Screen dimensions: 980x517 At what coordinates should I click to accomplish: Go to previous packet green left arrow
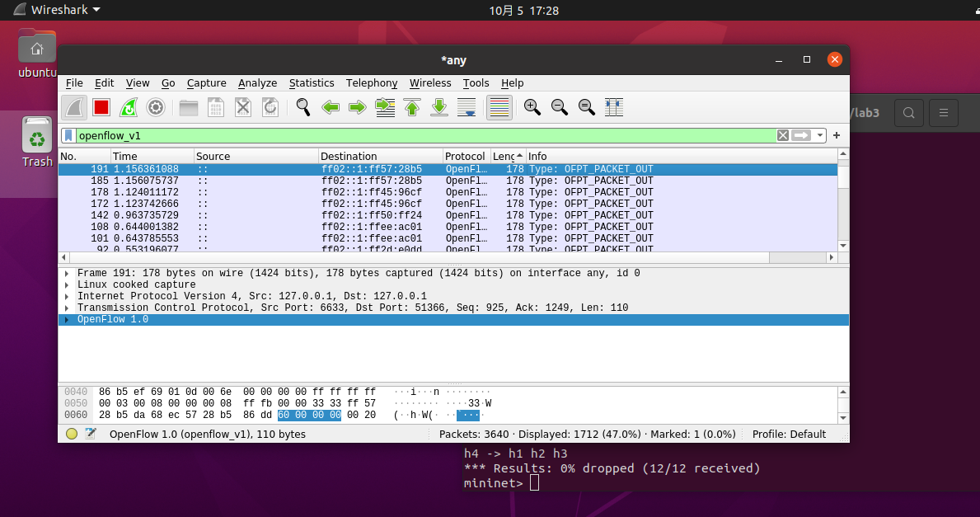pyautogui.click(x=330, y=107)
